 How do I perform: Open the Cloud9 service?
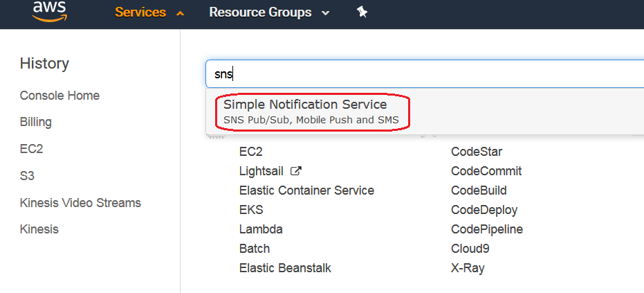(x=470, y=249)
